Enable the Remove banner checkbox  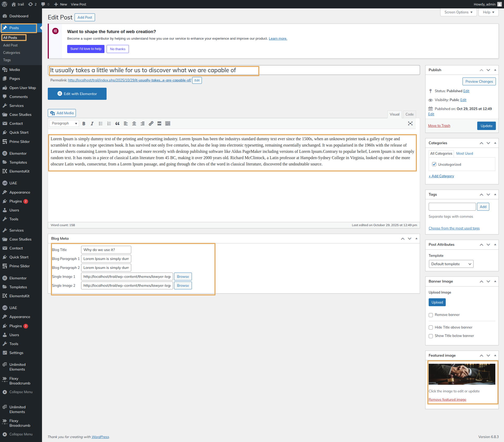click(x=431, y=315)
